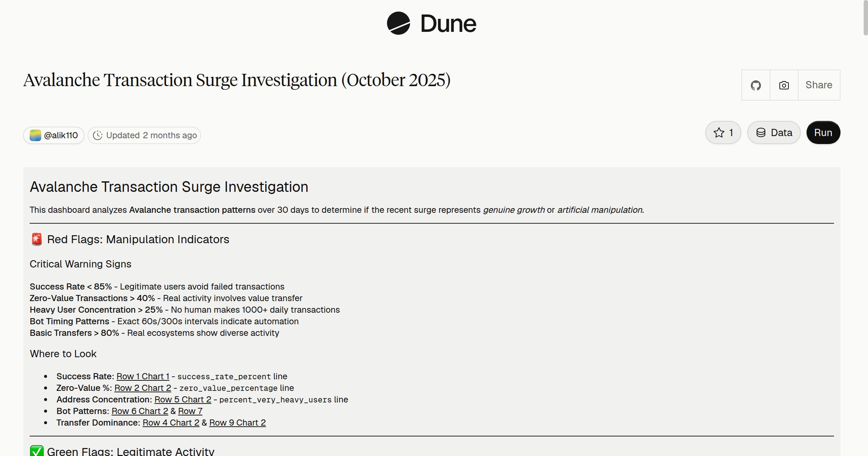This screenshot has height=456, width=868.
Task: Click the red siren emoji icon
Action: tap(37, 239)
